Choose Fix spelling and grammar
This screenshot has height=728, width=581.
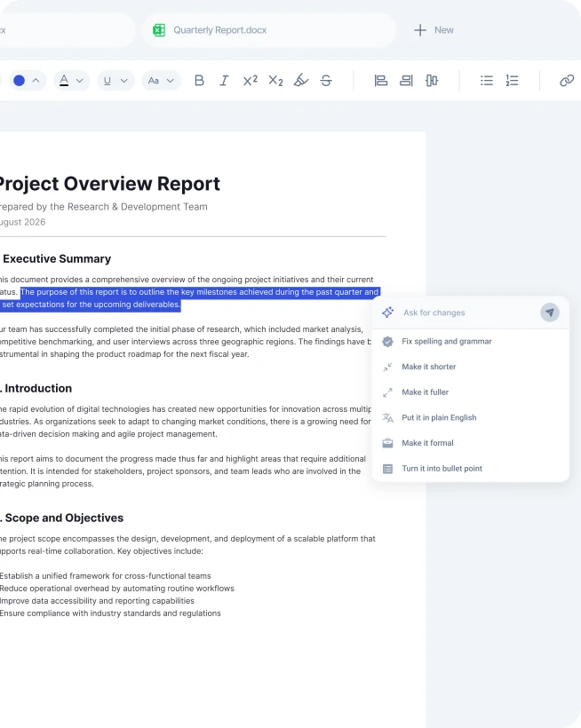point(471,341)
